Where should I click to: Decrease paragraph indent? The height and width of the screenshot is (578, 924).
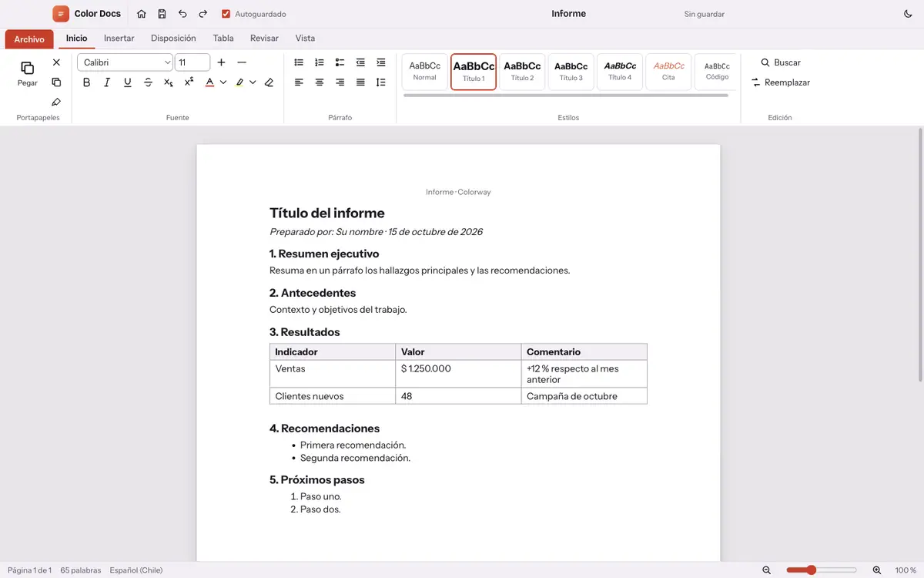point(360,62)
